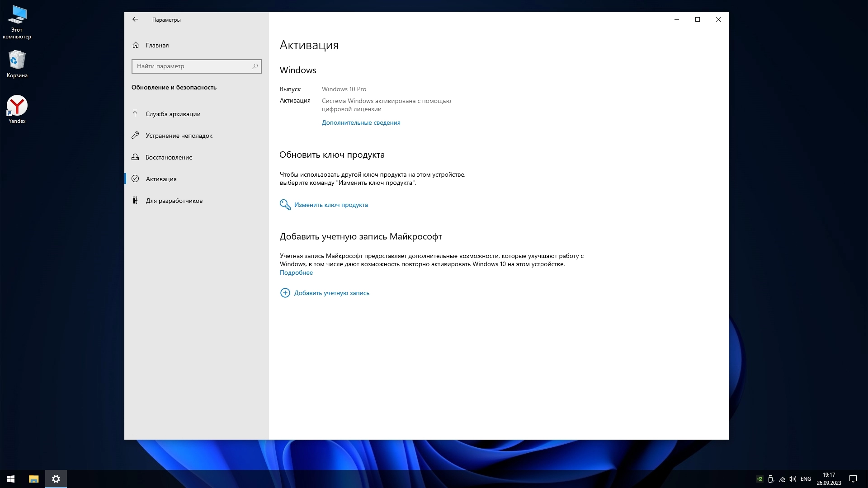Click the volume icon in tray

(x=792, y=479)
